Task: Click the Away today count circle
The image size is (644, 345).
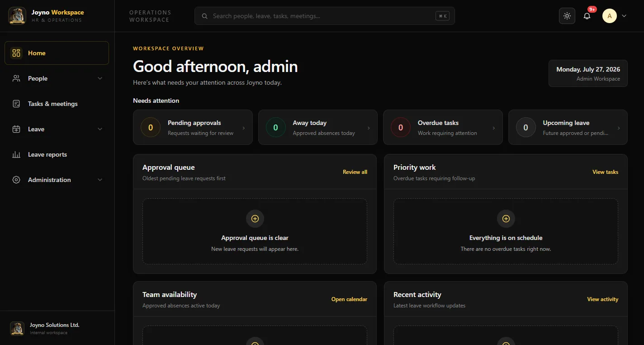Action: click(276, 127)
